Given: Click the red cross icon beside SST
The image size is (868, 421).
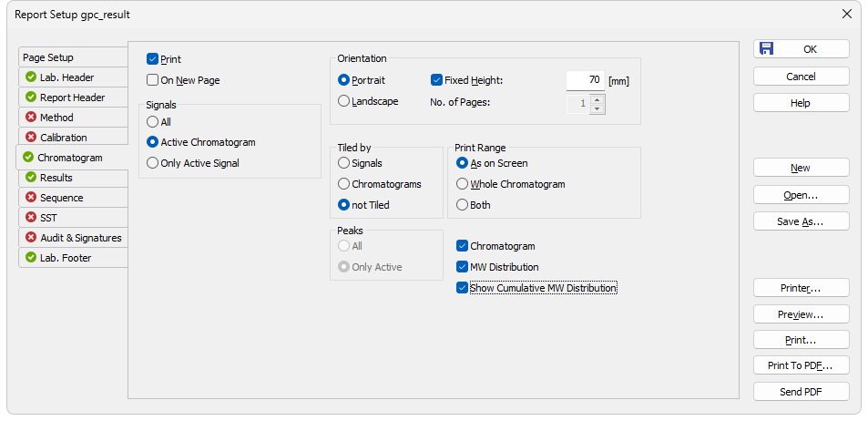Looking at the screenshot, I should tap(31, 217).
